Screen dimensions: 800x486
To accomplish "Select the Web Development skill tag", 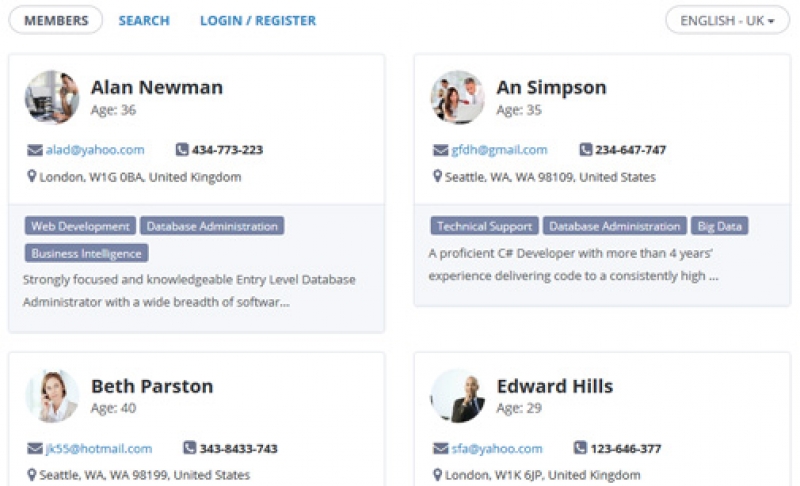I will point(80,226).
